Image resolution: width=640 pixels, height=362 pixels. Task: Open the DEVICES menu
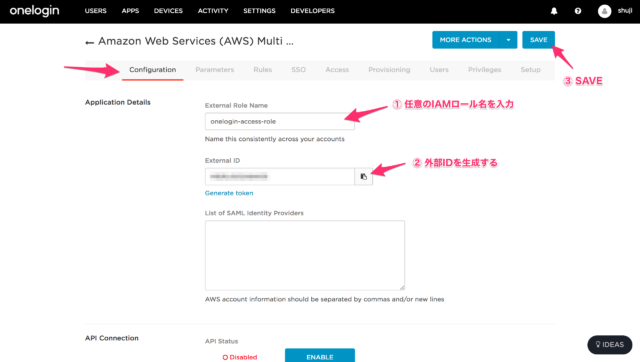[x=168, y=11]
